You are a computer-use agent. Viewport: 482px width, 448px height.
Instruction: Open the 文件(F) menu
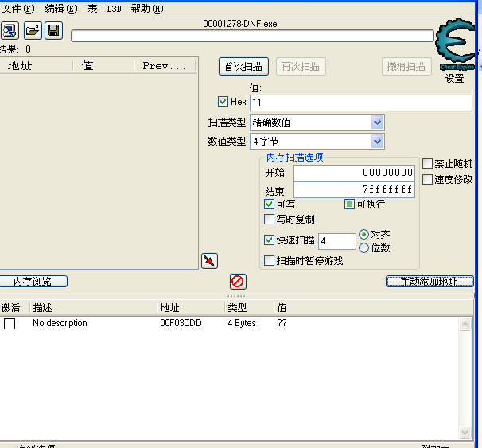(18, 9)
